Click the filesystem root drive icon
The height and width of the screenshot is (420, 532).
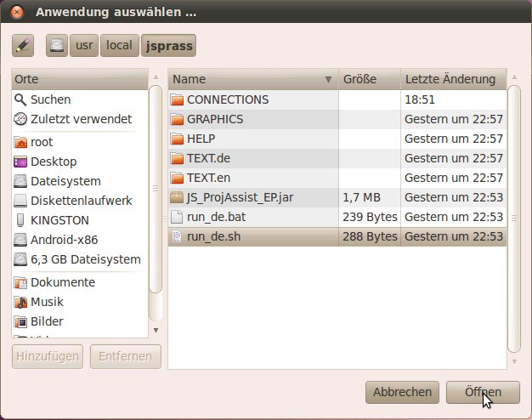[x=56, y=45]
